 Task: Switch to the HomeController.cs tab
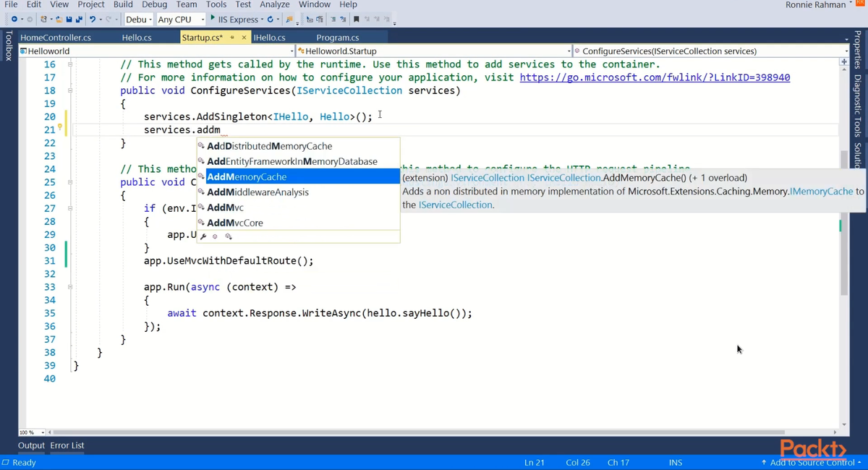(56, 38)
